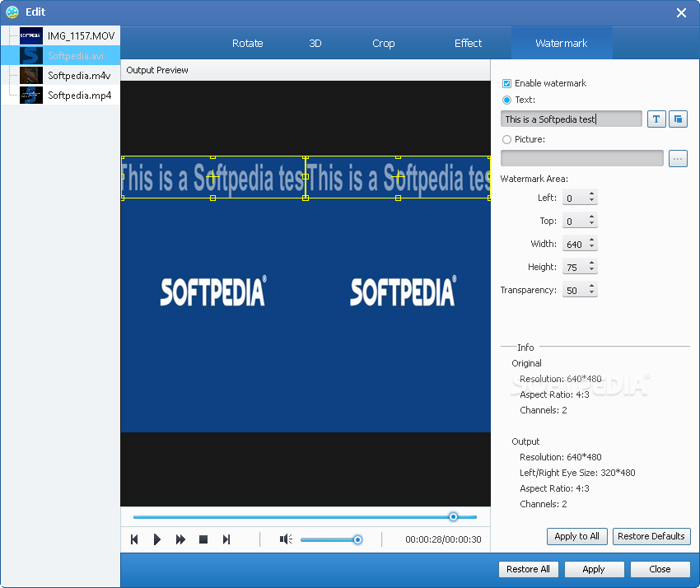Toggle the Enable watermark checkbox

[x=506, y=83]
